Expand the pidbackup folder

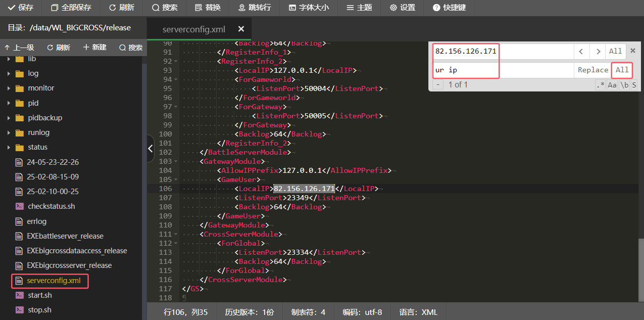(x=9, y=118)
